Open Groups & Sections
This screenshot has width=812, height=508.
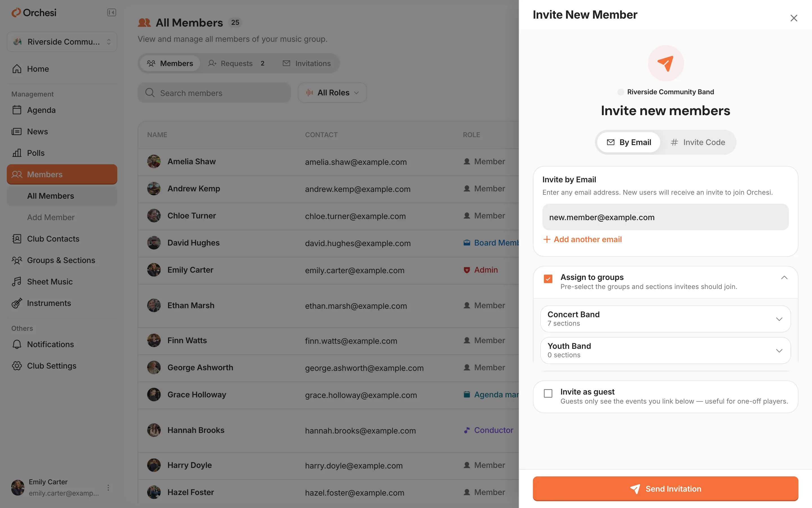click(62, 260)
